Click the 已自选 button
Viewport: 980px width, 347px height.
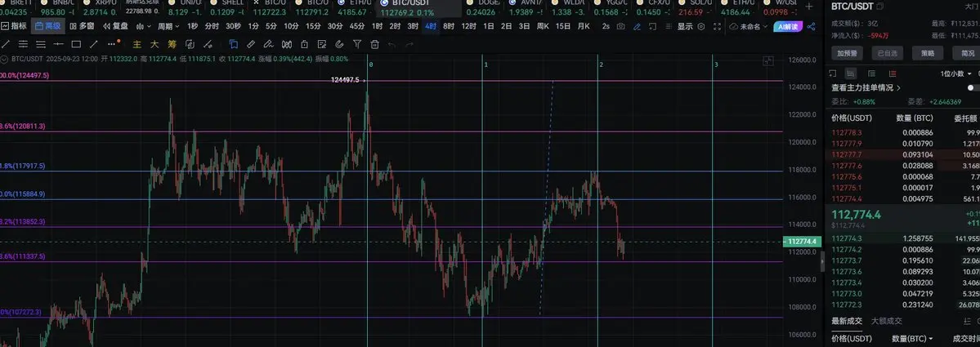pyautogui.click(x=888, y=53)
